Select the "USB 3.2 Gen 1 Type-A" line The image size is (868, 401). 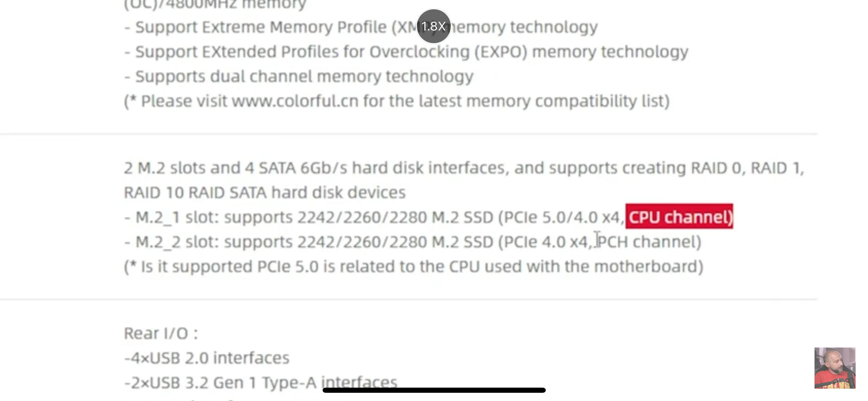261,382
